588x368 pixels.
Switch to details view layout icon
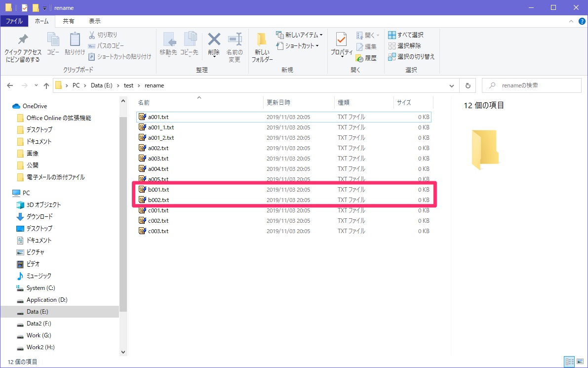tap(570, 362)
